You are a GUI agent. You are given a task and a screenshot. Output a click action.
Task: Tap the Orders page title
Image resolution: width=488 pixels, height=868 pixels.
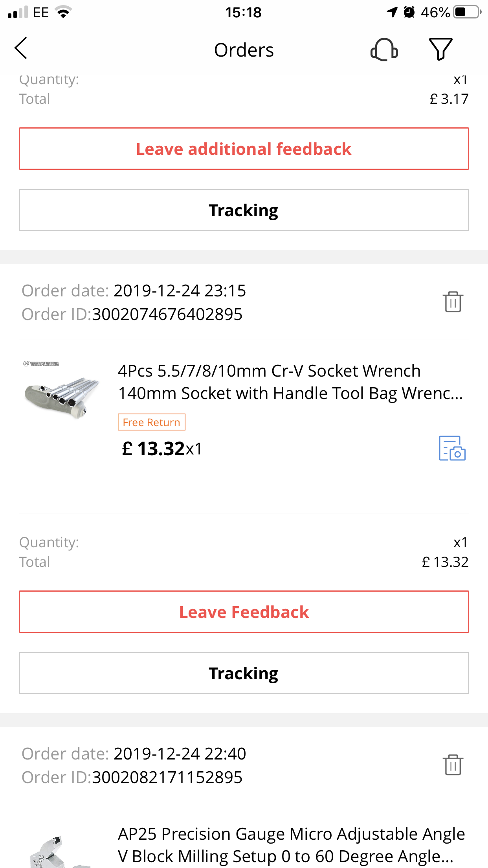pyautogui.click(x=244, y=50)
